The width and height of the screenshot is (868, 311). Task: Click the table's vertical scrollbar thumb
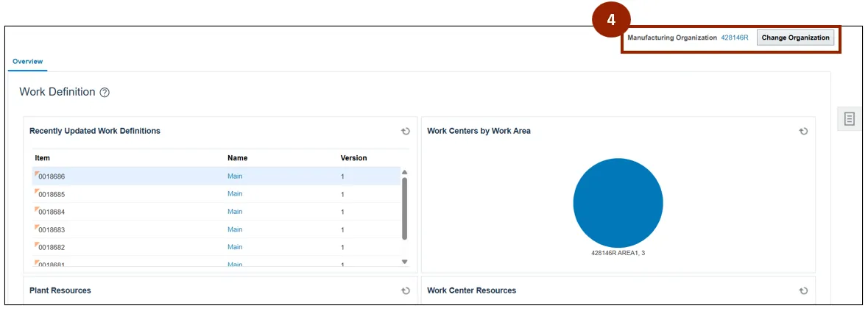click(x=404, y=208)
